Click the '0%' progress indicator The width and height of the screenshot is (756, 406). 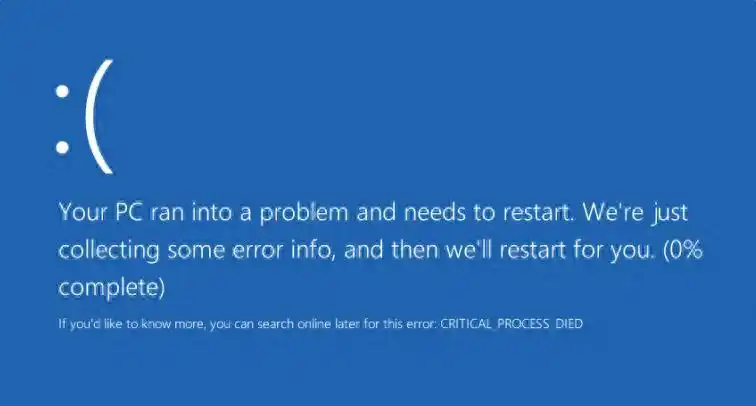(687, 250)
